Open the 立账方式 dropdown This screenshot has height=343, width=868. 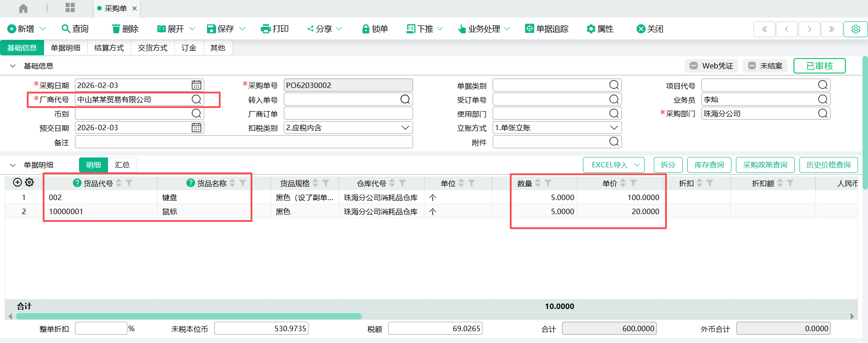[x=614, y=128]
